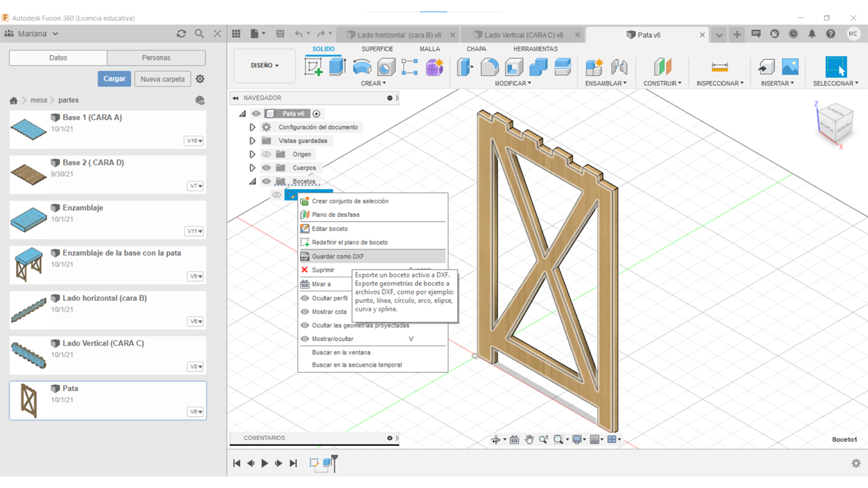868x488 pixels.
Task: Pick the Hole tool icon
Action: (386, 67)
